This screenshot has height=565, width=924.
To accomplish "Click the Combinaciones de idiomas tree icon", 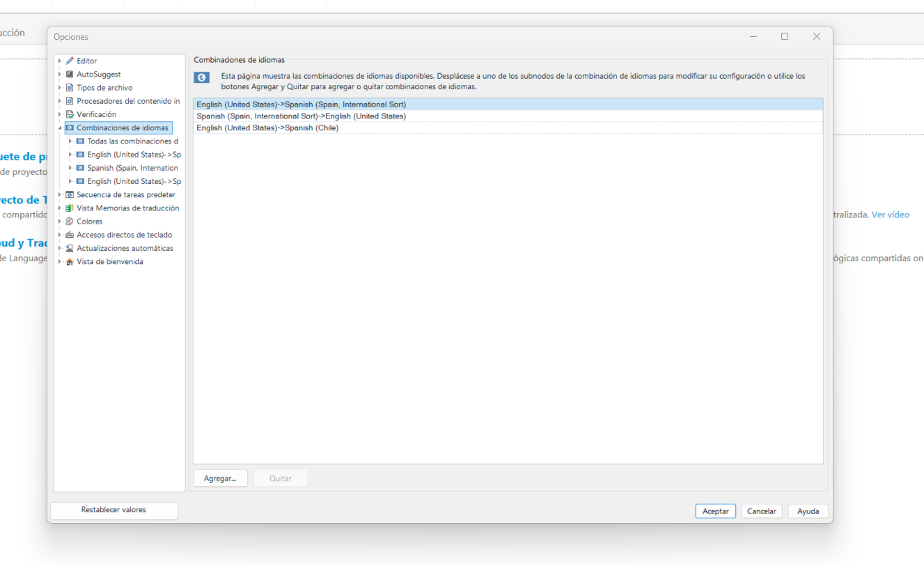I will tap(70, 128).
